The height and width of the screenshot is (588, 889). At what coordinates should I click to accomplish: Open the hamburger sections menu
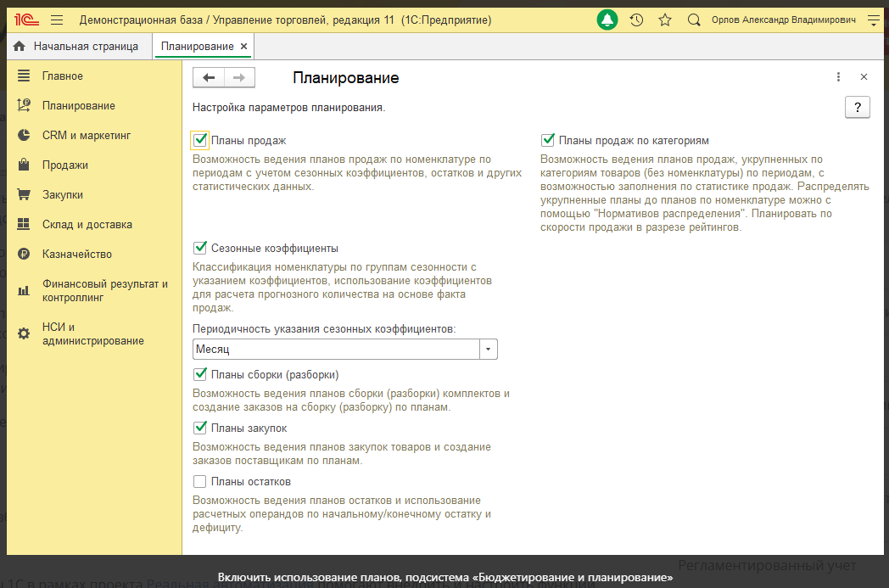[x=57, y=20]
